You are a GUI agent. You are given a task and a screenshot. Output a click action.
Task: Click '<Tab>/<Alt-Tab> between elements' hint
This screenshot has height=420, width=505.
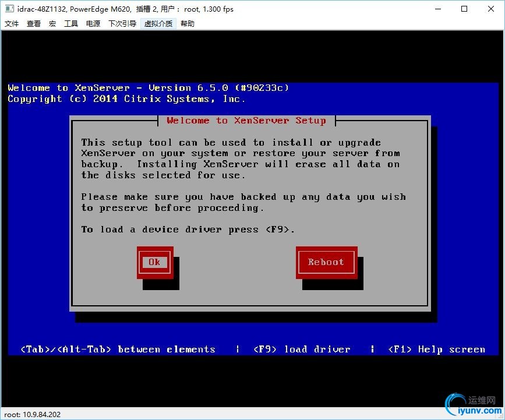click(x=118, y=350)
